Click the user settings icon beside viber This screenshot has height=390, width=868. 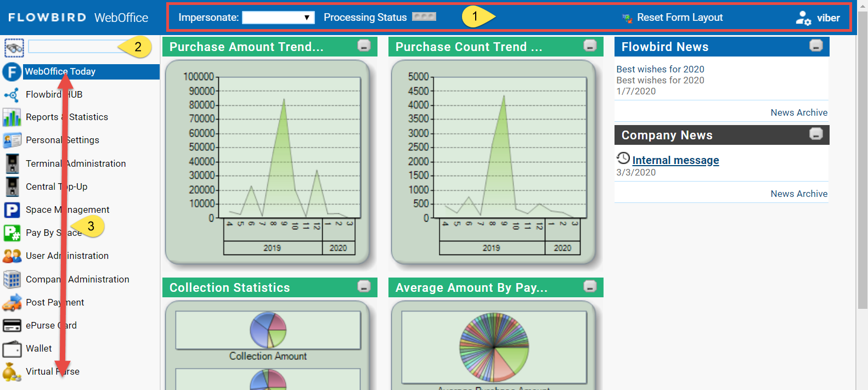click(803, 18)
